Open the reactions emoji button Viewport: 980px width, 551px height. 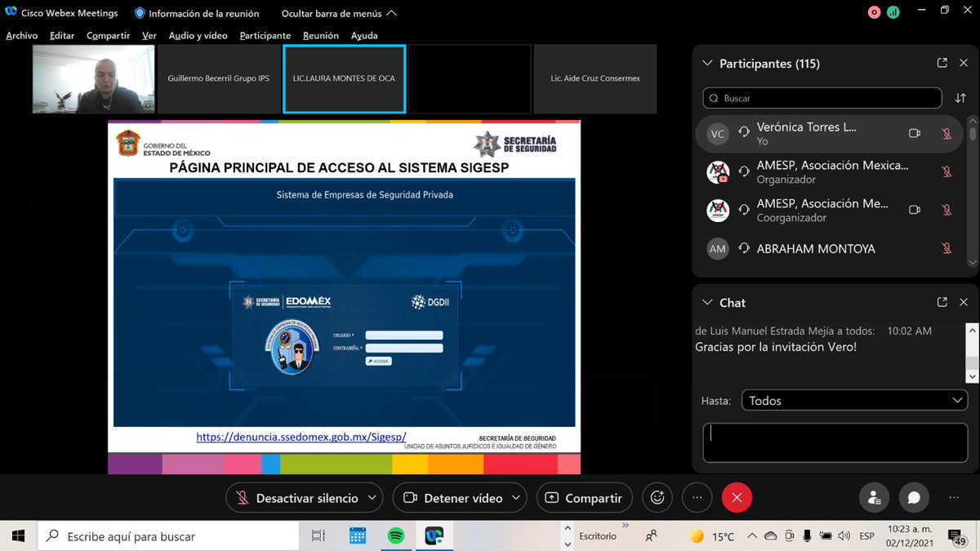657,497
